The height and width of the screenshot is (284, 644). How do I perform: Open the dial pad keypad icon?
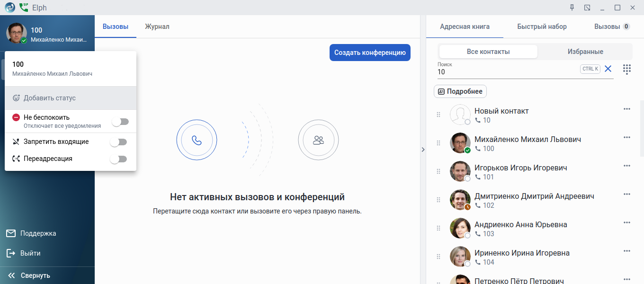coord(626,69)
